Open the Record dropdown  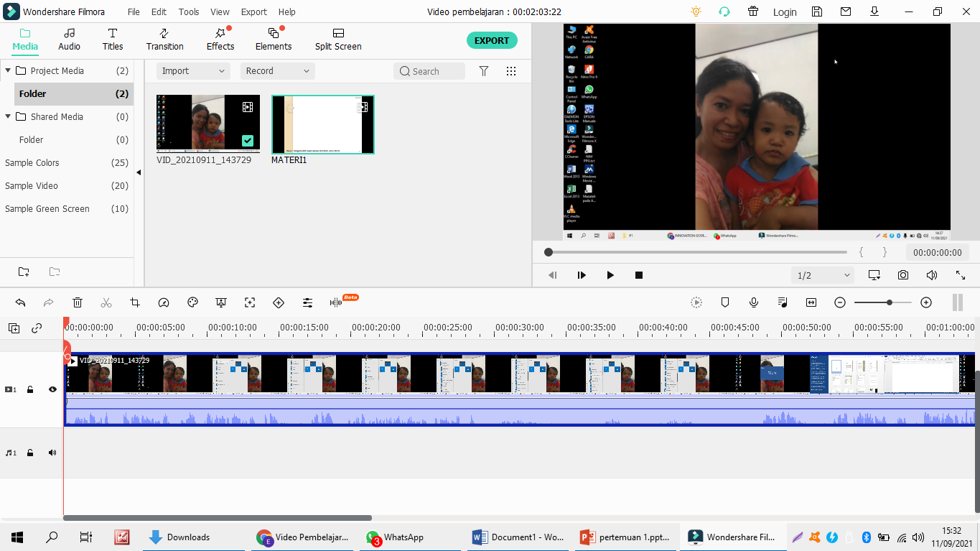tap(277, 71)
